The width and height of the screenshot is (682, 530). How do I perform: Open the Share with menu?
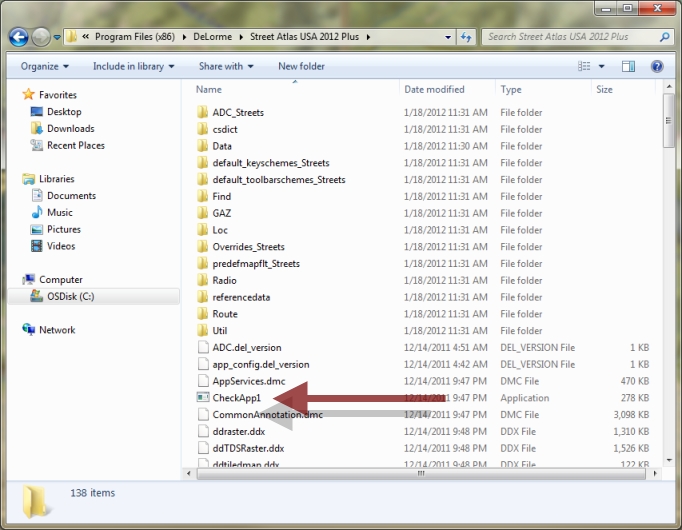tap(226, 67)
